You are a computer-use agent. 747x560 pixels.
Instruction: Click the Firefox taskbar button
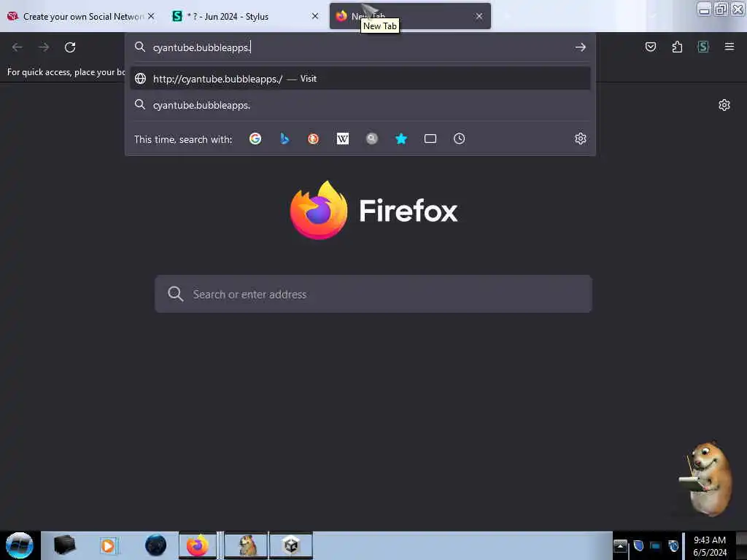198,545
